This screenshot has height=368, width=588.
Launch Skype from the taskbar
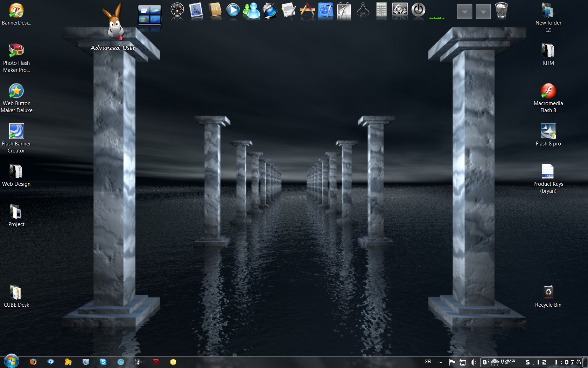tap(103, 362)
